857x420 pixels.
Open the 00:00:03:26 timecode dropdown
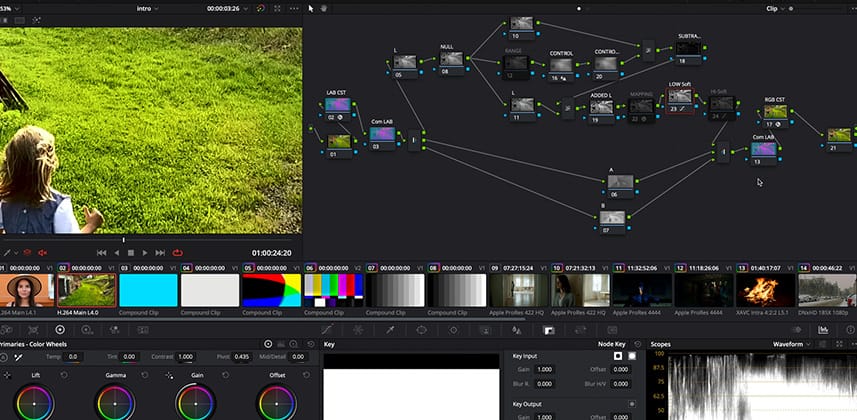(x=228, y=9)
